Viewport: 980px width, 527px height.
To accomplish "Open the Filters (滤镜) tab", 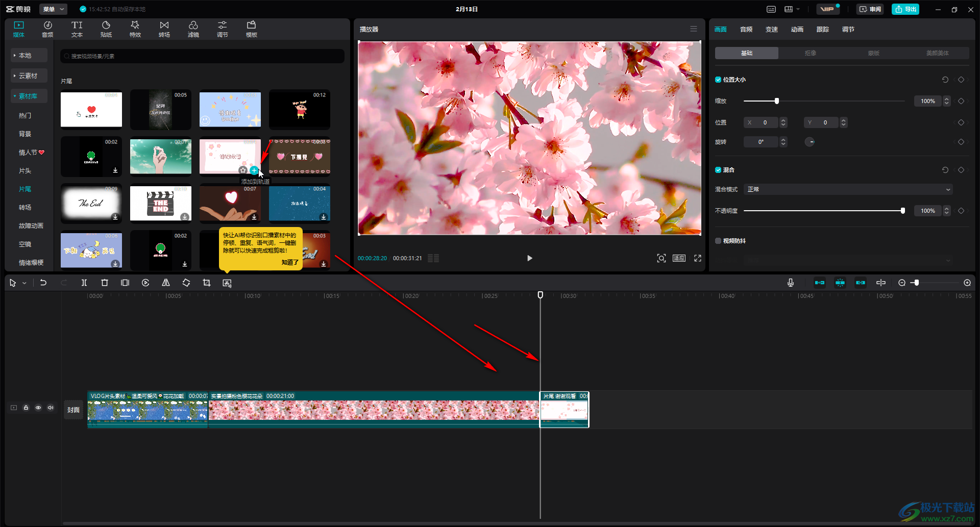I will [193, 29].
